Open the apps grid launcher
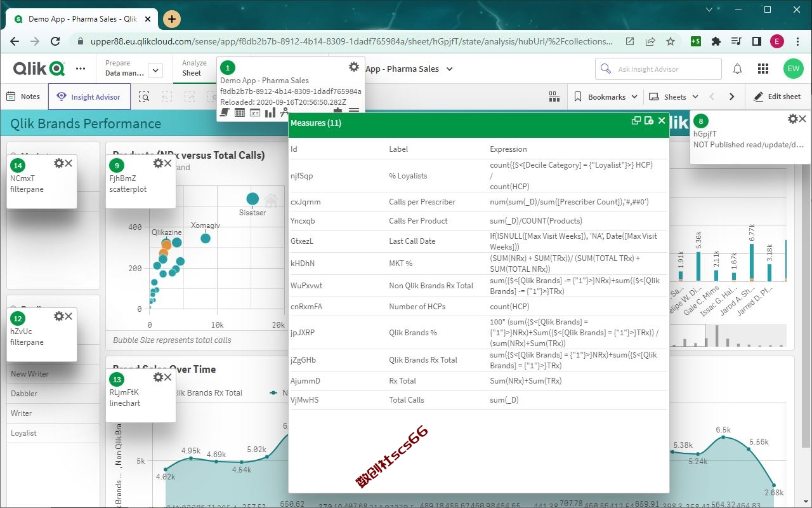 tap(763, 69)
